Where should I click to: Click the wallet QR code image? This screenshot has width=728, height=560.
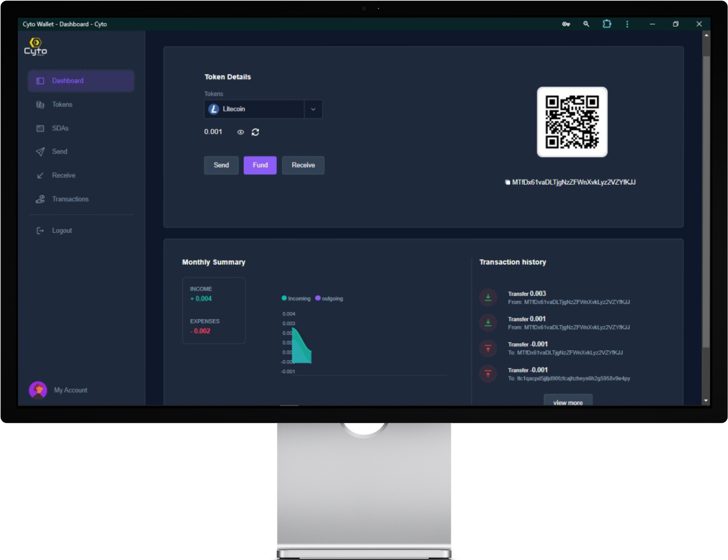pos(572,122)
